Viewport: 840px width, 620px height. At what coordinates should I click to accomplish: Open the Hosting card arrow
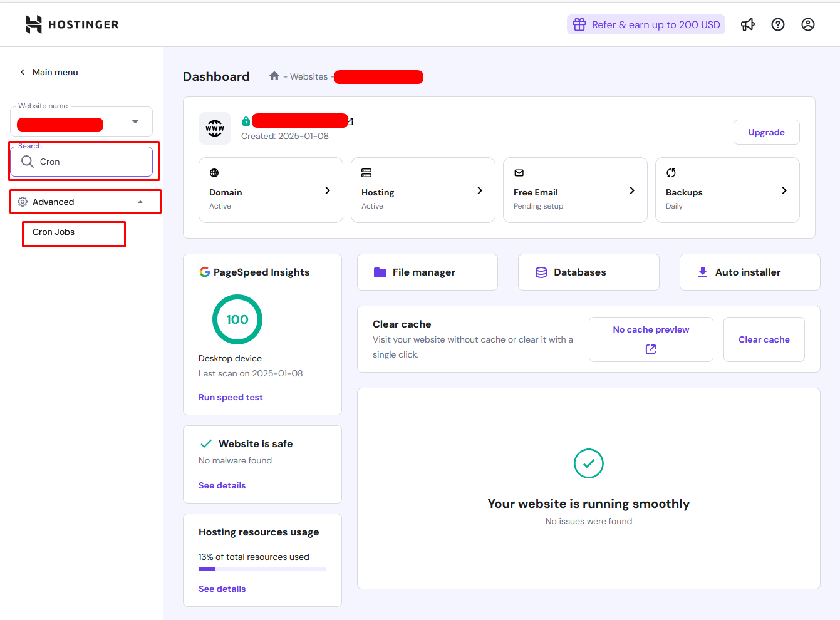coord(480,190)
